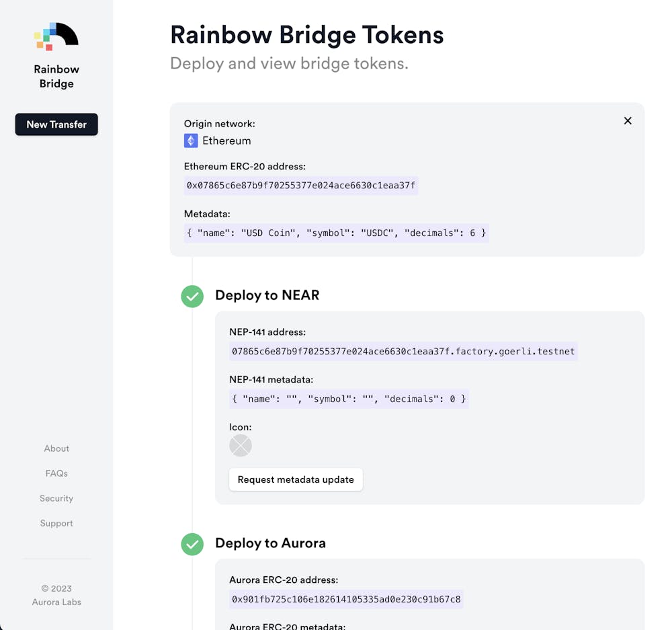
Task: Click the 'Deploy and view bridge tokens.' subtitle
Action: (289, 63)
